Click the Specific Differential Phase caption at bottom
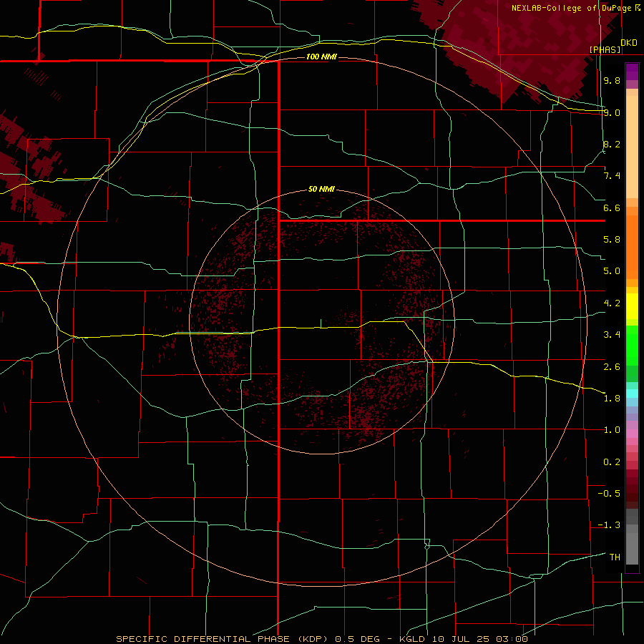644x644 pixels. click(x=322, y=639)
